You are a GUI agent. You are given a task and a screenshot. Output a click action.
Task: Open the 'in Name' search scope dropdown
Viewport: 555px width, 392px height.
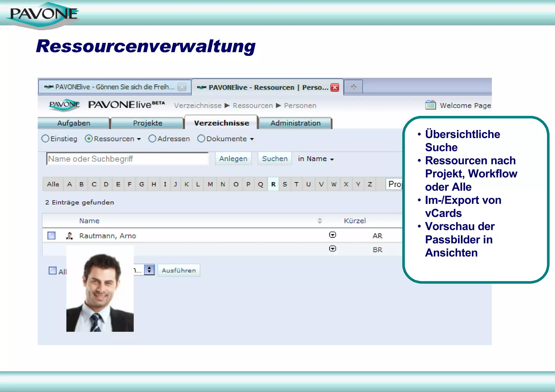point(316,159)
